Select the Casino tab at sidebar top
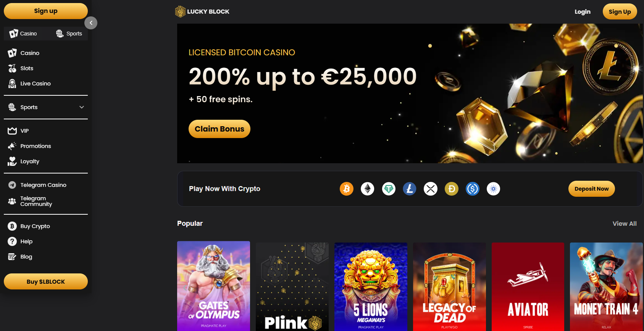The height and width of the screenshot is (331, 644). (24, 34)
